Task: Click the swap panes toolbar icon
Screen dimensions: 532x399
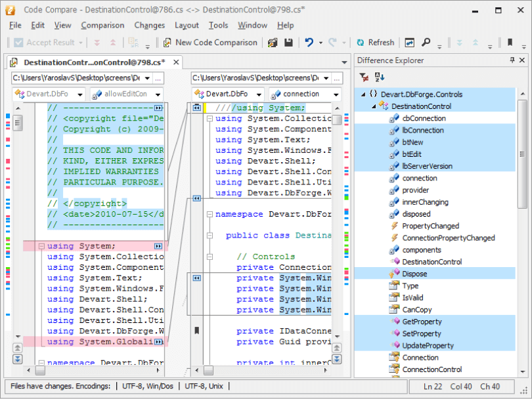Action: pos(410,43)
